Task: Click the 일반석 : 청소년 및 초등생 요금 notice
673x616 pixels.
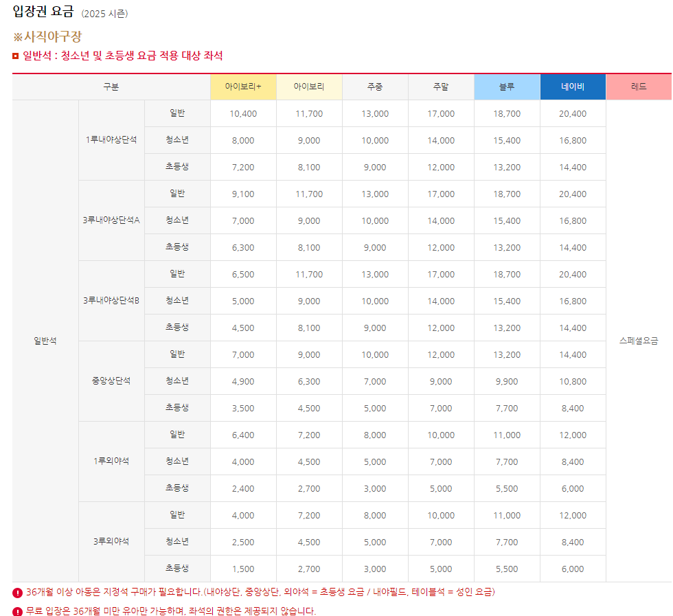Action: 123,56
